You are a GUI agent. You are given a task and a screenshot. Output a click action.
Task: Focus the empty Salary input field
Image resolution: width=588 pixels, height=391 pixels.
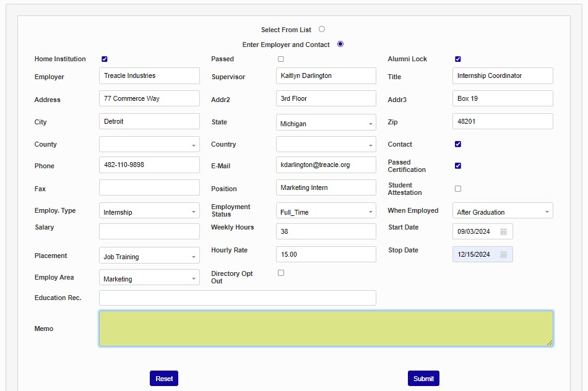pyautogui.click(x=149, y=231)
